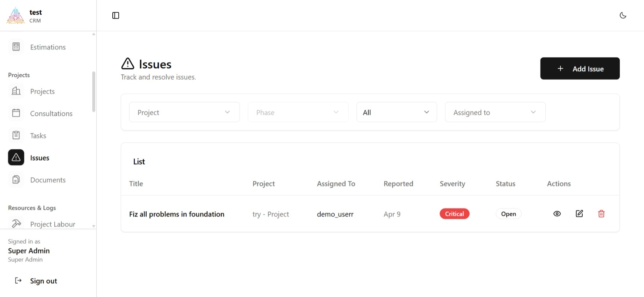This screenshot has width=644, height=297.
Task: Click the Assigned To column header
Action: pyautogui.click(x=336, y=184)
